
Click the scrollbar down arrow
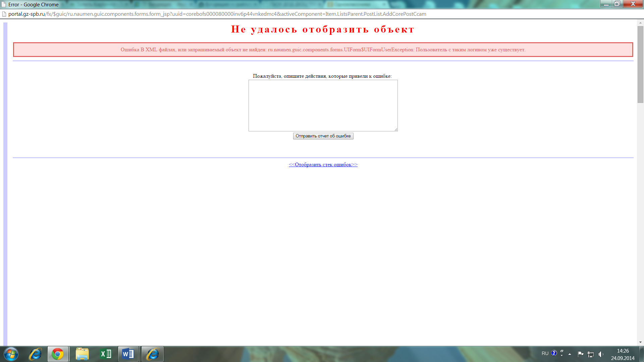coord(640,342)
